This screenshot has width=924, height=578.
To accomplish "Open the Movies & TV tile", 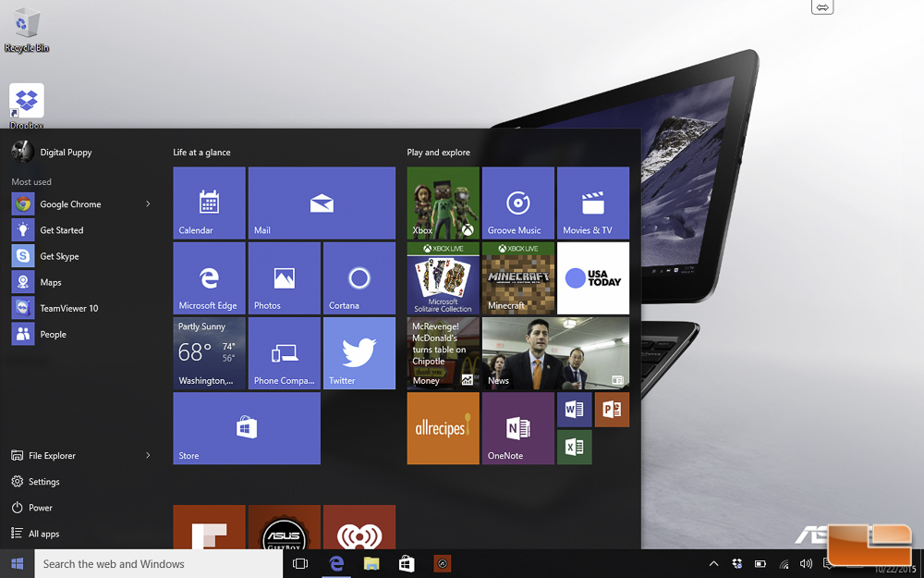I will pyautogui.click(x=593, y=203).
